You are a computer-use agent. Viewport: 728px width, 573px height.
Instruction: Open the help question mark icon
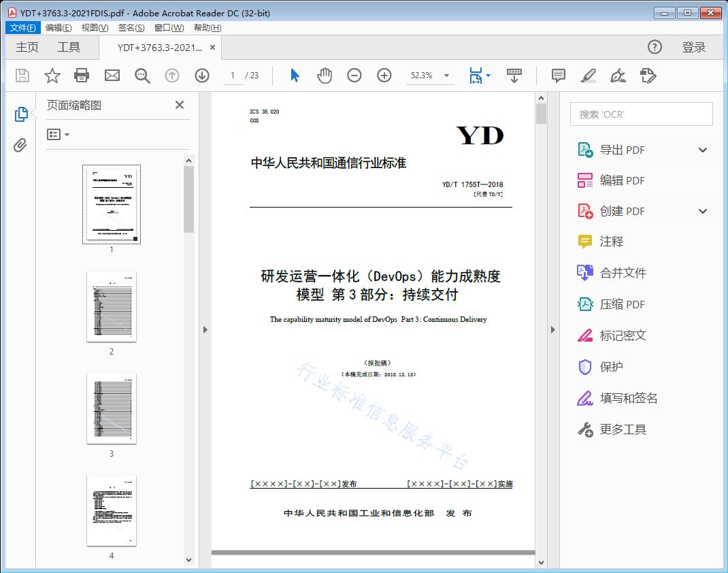[655, 47]
